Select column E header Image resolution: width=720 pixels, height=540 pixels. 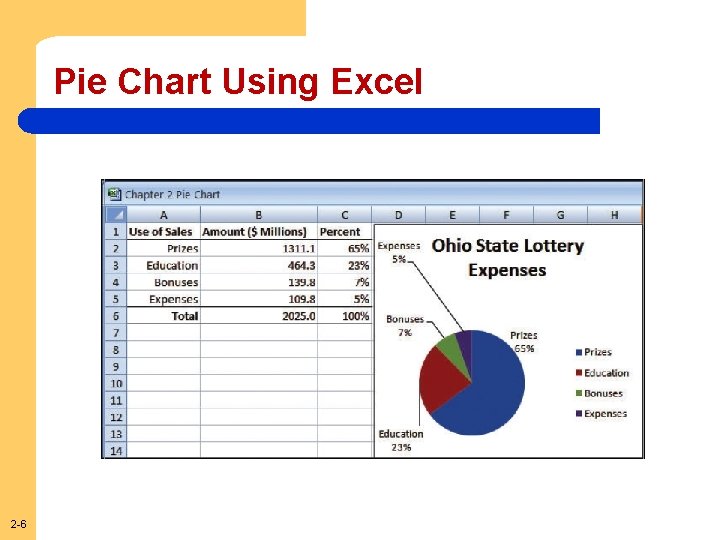pos(452,214)
